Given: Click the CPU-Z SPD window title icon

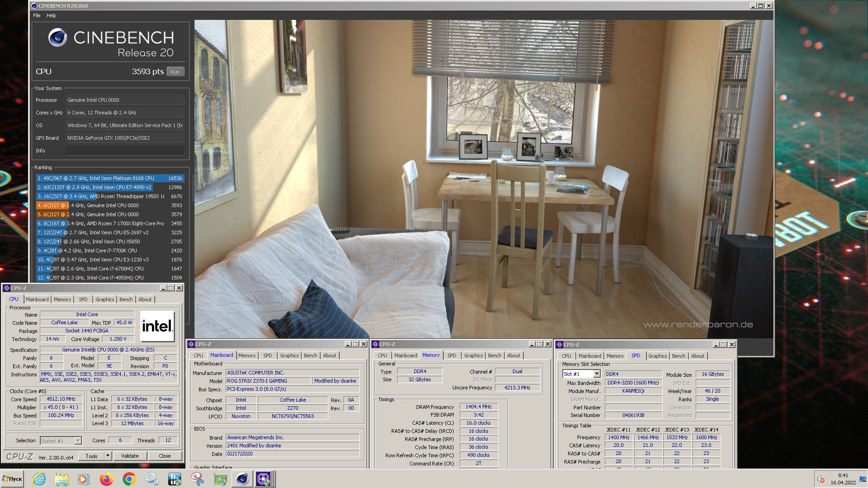Looking at the screenshot, I should [x=560, y=345].
